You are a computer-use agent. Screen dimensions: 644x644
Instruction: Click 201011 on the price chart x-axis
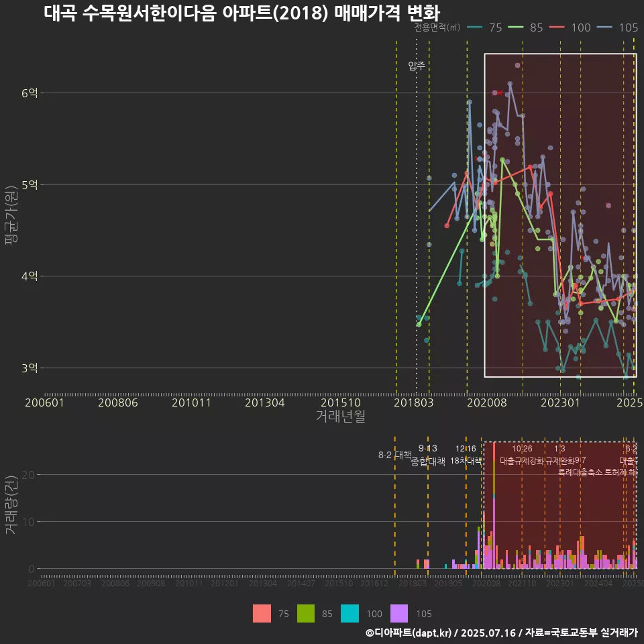pos(191,402)
